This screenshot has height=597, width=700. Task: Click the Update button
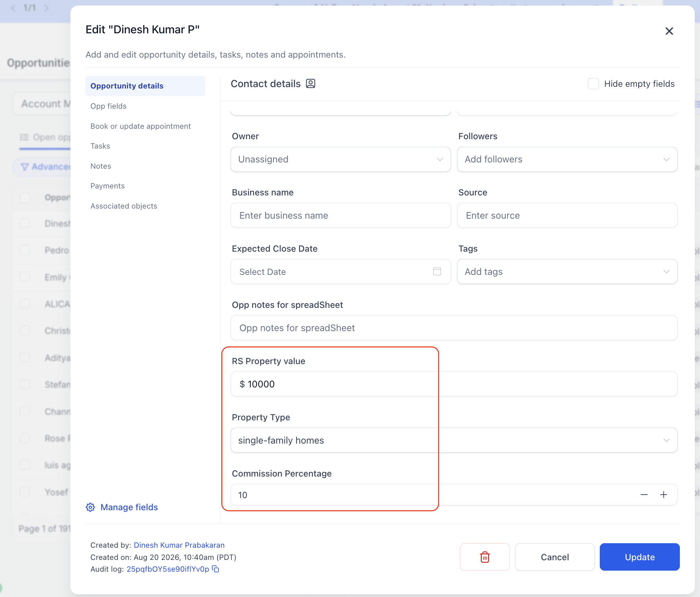point(640,557)
